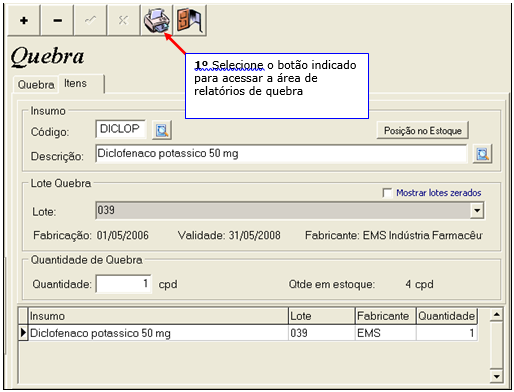
Task: Click the quantity cell 1 in grid
Action: pyautogui.click(x=447, y=333)
